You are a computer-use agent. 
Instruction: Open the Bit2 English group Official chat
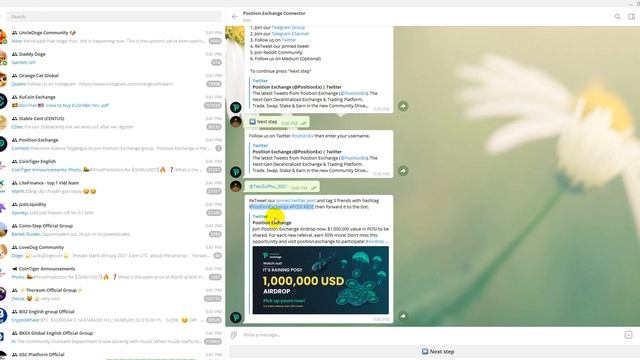[111, 316]
